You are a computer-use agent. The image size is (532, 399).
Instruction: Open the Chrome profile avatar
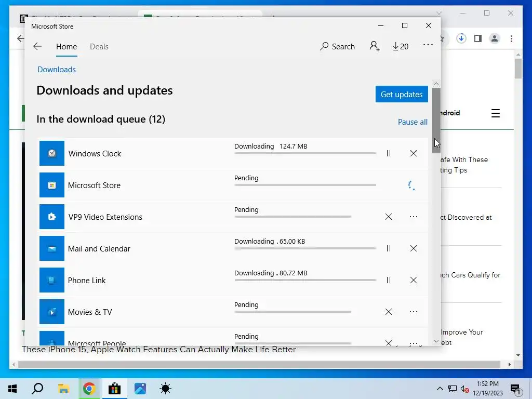tap(495, 38)
